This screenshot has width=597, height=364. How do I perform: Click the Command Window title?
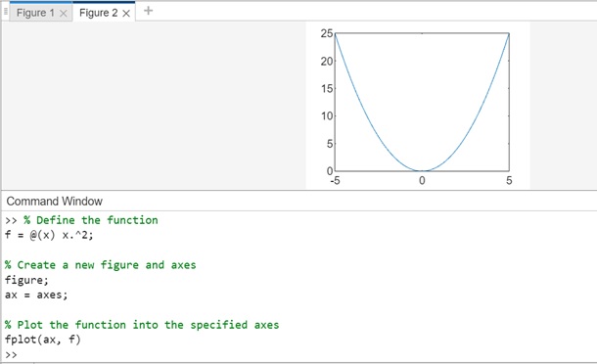[x=55, y=201]
